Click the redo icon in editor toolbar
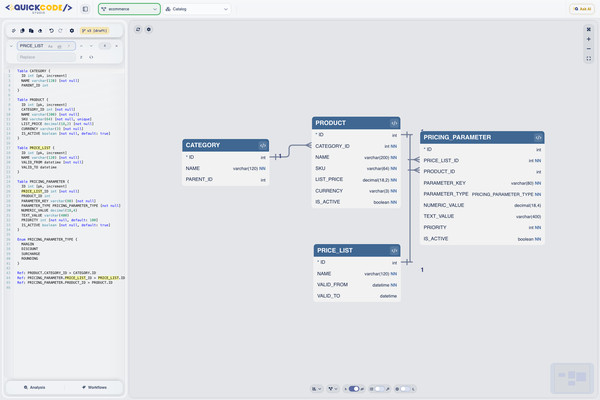Screen dimensions: 600x400 click(60, 31)
